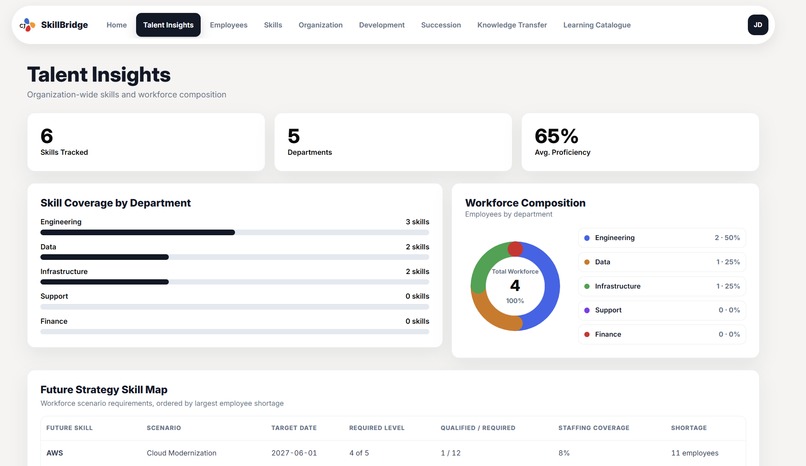Select the Infrastructure legend row
This screenshot has height=466, width=806.
tap(662, 286)
